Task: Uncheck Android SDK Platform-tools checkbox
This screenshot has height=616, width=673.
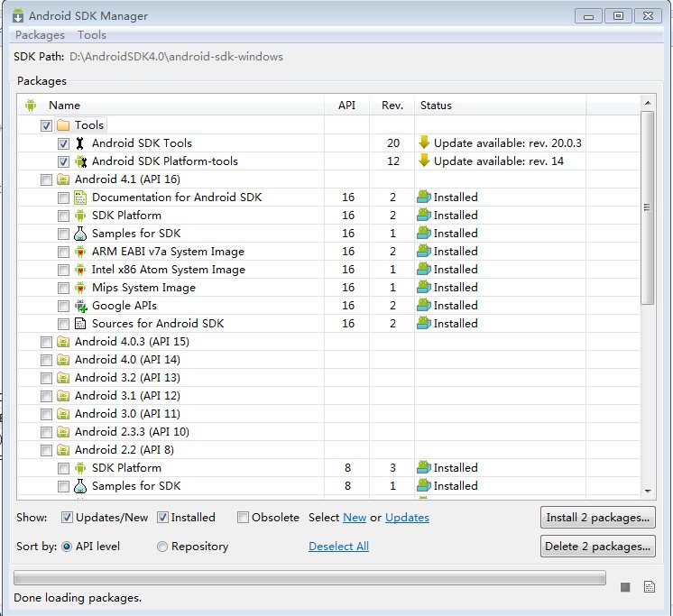Action: [x=63, y=161]
